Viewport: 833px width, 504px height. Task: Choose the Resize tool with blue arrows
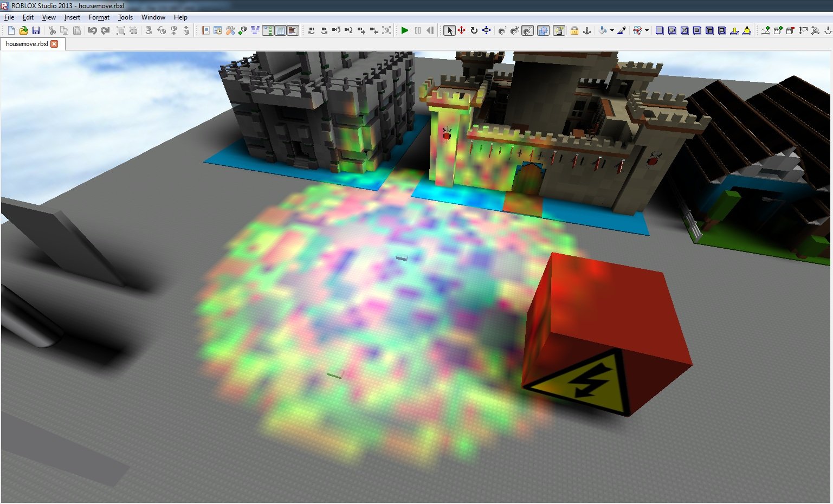(487, 30)
